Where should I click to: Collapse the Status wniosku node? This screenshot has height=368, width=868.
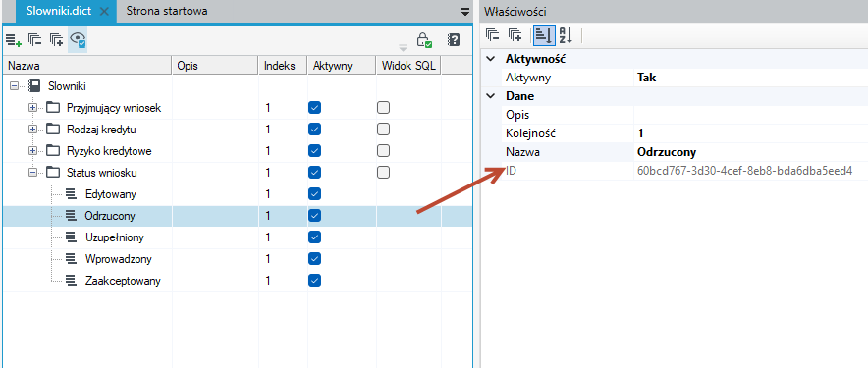[x=32, y=173]
